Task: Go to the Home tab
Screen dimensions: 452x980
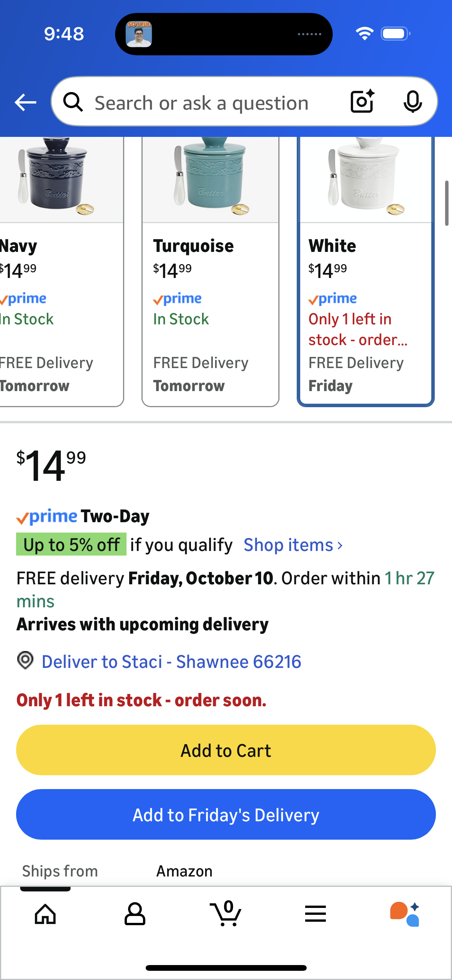Action: click(45, 914)
